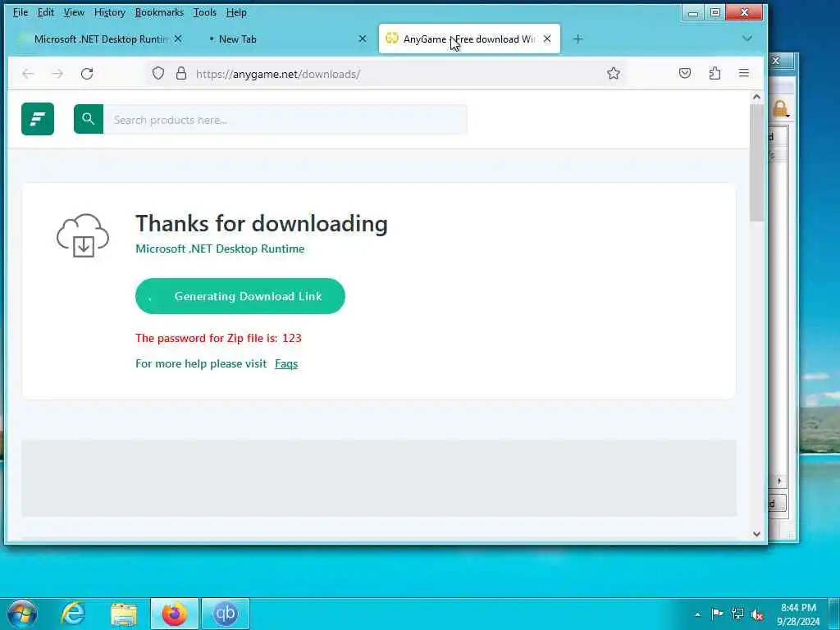This screenshot has height=630, width=840.
Task: Open the Save to Pocket icon
Action: (685, 73)
